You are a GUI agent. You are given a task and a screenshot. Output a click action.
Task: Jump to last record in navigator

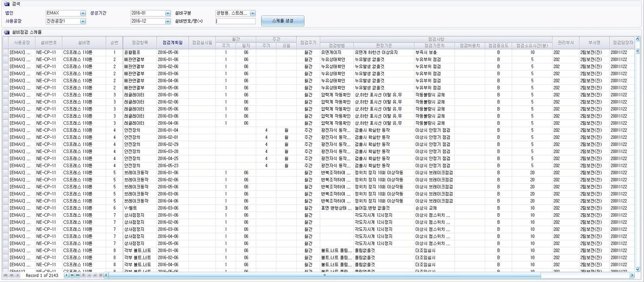tap(78, 275)
